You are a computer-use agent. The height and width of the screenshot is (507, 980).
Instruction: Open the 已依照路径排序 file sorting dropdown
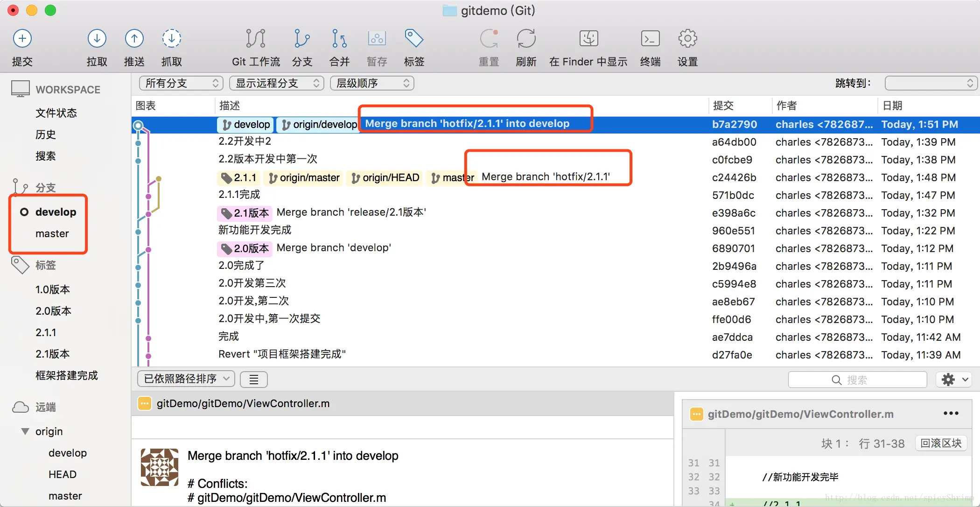pos(186,379)
